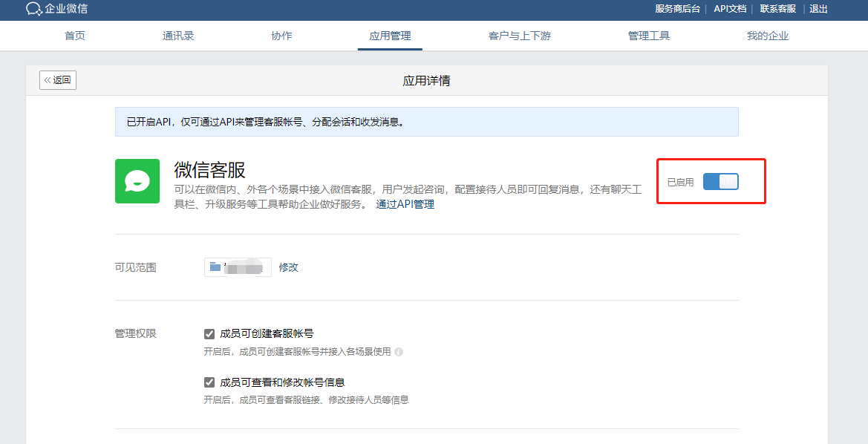Click the 企业微信 logo icon
This screenshot has width=868, height=444.
[34, 9]
